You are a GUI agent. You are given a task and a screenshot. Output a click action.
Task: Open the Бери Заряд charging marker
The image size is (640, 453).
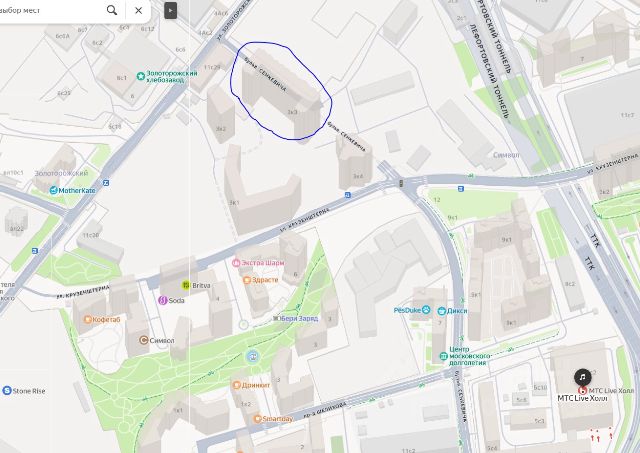[x=276, y=318]
